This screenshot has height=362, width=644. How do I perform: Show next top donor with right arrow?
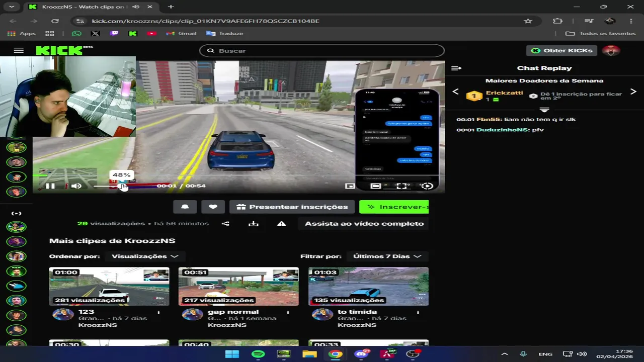coord(633,92)
